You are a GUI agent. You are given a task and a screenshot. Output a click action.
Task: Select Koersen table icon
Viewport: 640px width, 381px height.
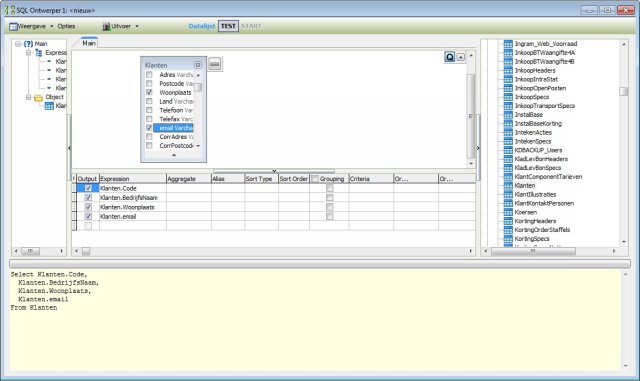(x=508, y=212)
